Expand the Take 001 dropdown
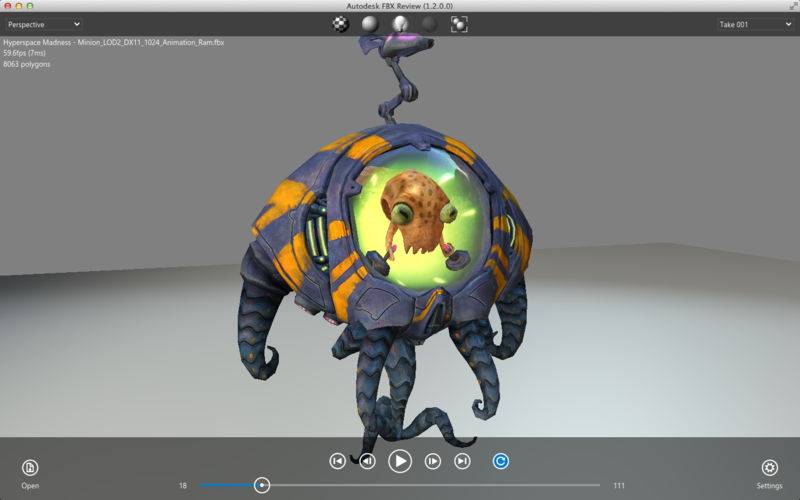Image resolution: width=800 pixels, height=500 pixels. tap(755, 24)
